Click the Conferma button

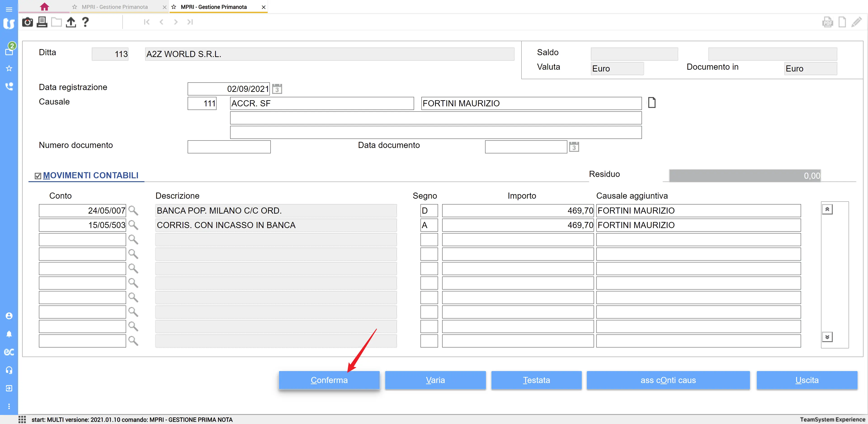pos(329,380)
